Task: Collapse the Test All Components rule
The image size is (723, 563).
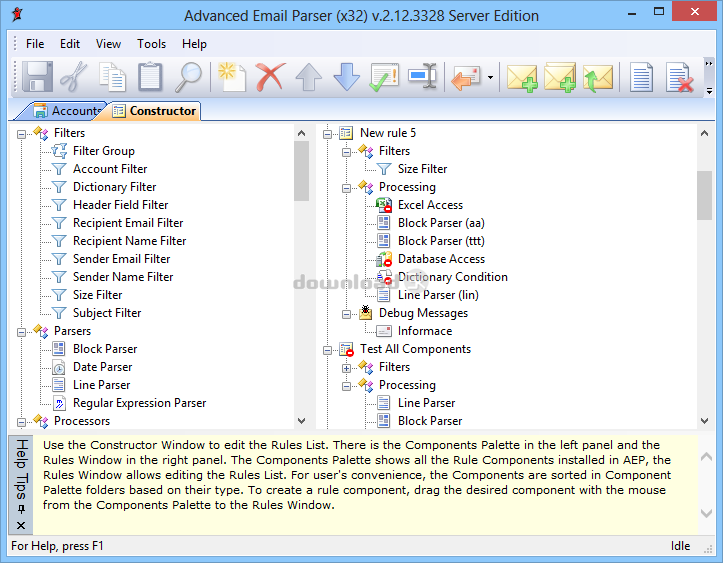Action: point(327,350)
